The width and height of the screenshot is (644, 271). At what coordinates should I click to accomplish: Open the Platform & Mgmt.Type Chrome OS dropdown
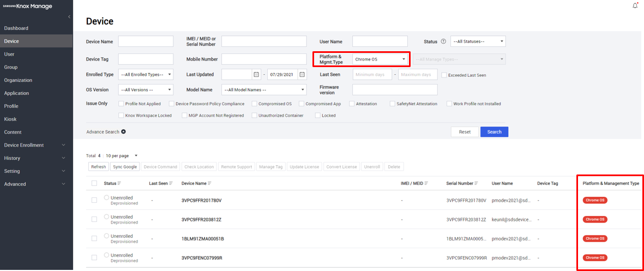(x=380, y=59)
